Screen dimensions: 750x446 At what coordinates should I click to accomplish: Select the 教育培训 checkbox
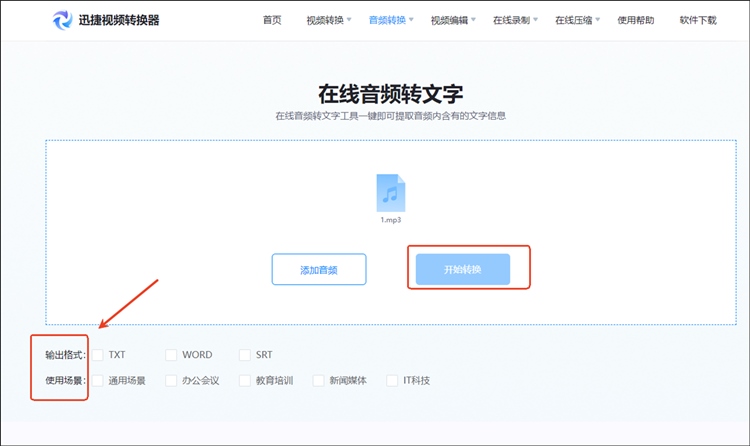click(x=245, y=380)
